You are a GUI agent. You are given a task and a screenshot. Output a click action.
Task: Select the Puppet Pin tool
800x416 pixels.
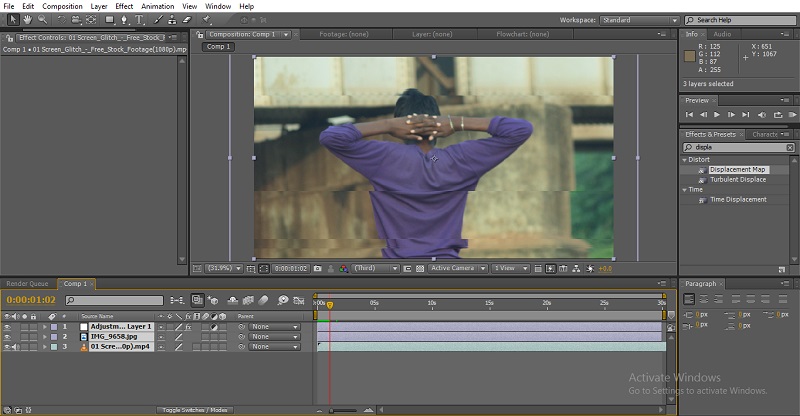[207, 20]
